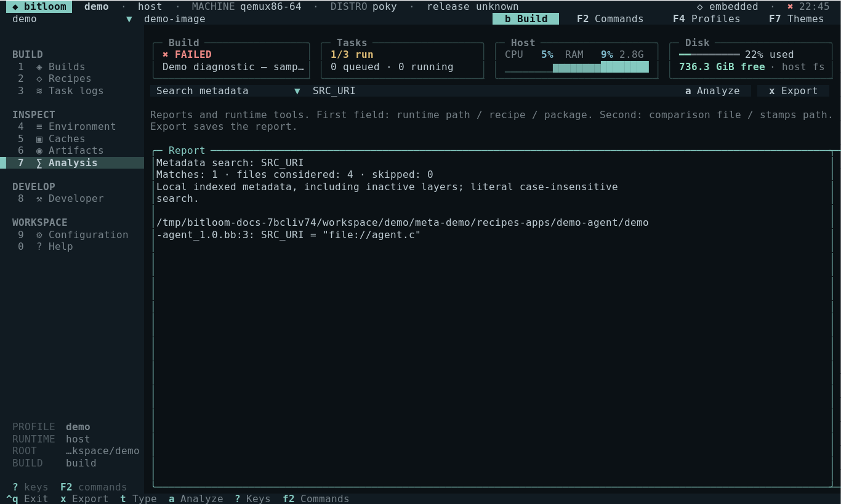
Task: Click the Artifacts circle icon
Action: tap(39, 151)
